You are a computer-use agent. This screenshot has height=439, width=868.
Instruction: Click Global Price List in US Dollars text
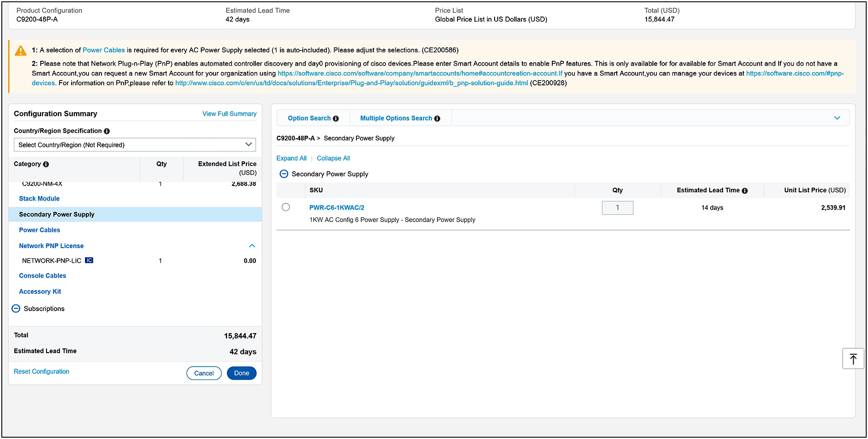click(491, 19)
